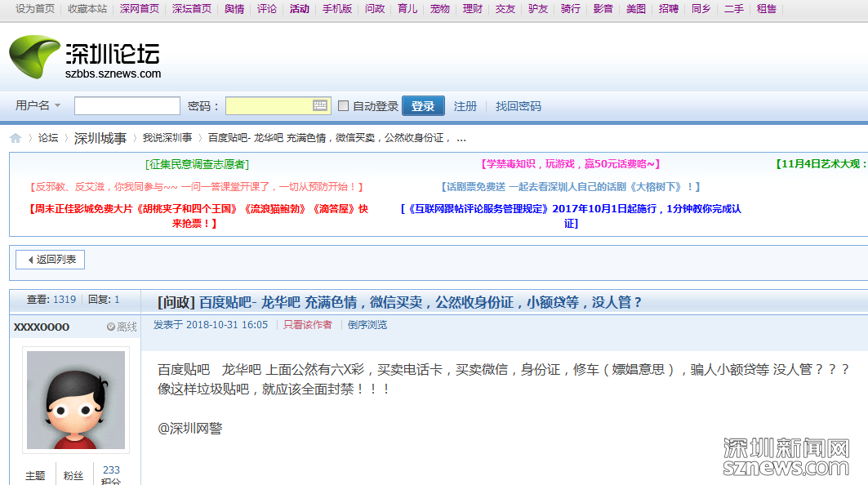The width and height of the screenshot is (868, 485).
Task: Enable the 自动登录 auto-login checkbox
Action: 343,106
